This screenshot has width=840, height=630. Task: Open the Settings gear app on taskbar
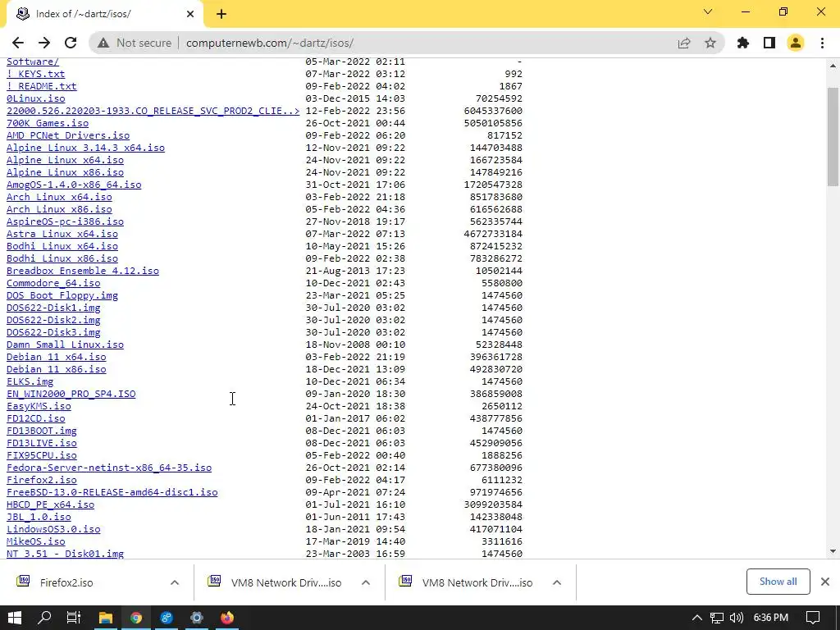[197, 618]
